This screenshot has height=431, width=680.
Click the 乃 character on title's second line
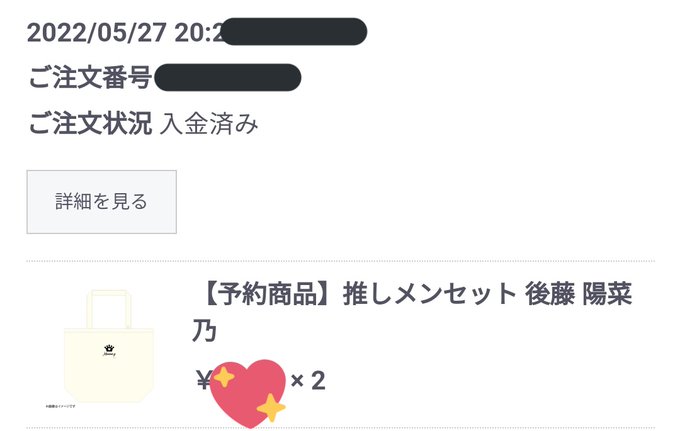pos(204,331)
